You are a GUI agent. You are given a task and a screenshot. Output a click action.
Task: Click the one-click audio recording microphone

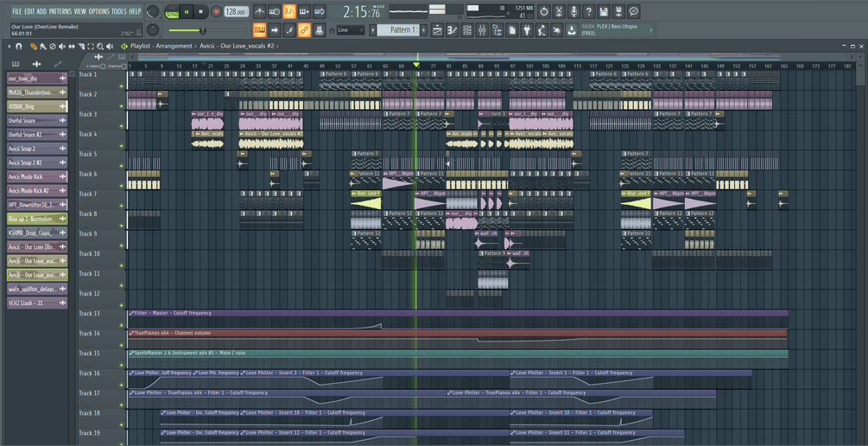coord(574,11)
